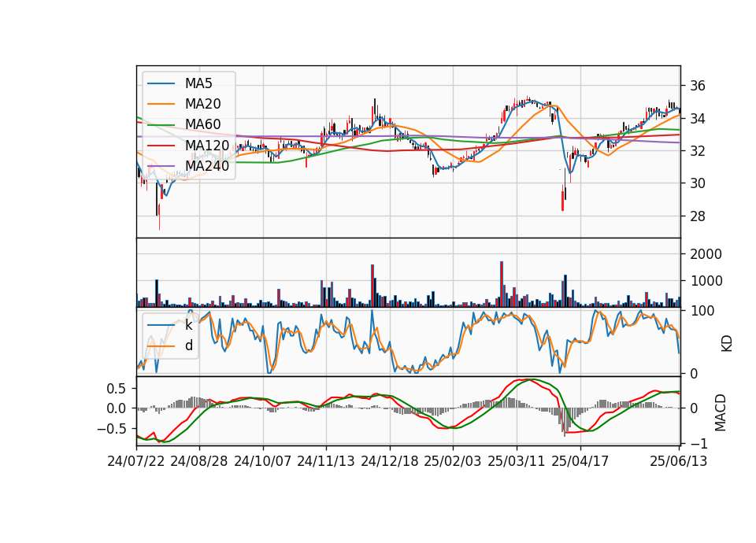Click the k legend label in KD panel

point(188,325)
